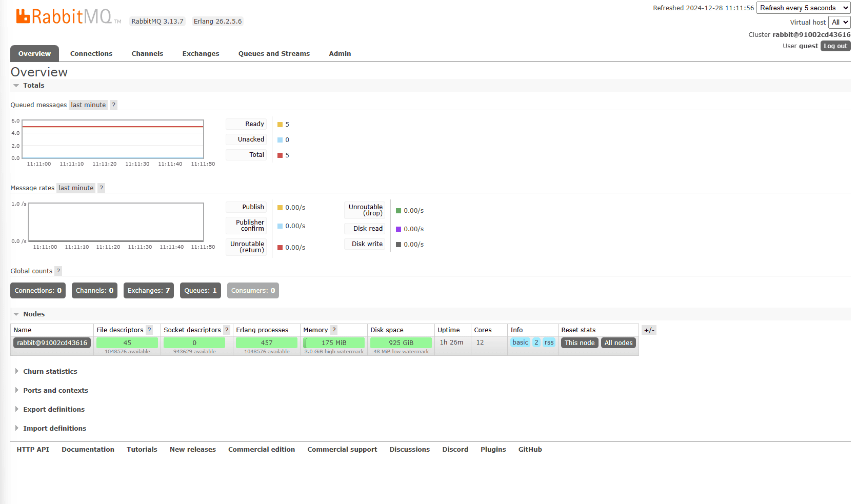Image resolution: width=857 pixels, height=504 pixels.
Task: Click the Total red color swatch
Action: 280,155
